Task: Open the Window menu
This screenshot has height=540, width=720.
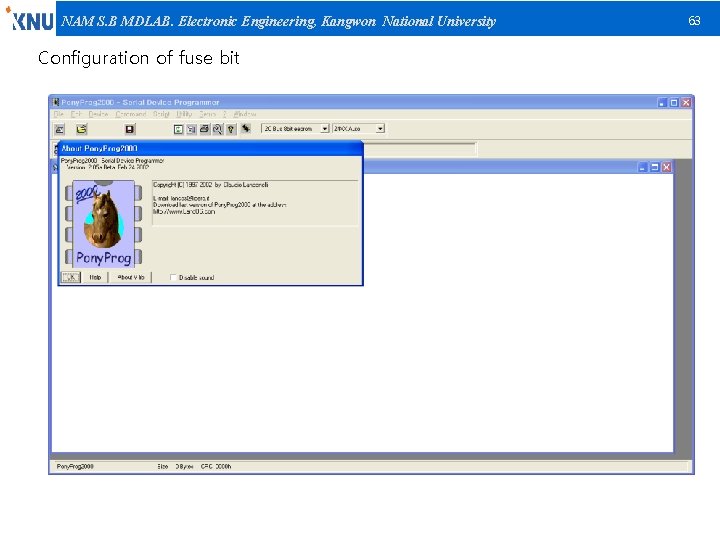Action: (x=245, y=114)
